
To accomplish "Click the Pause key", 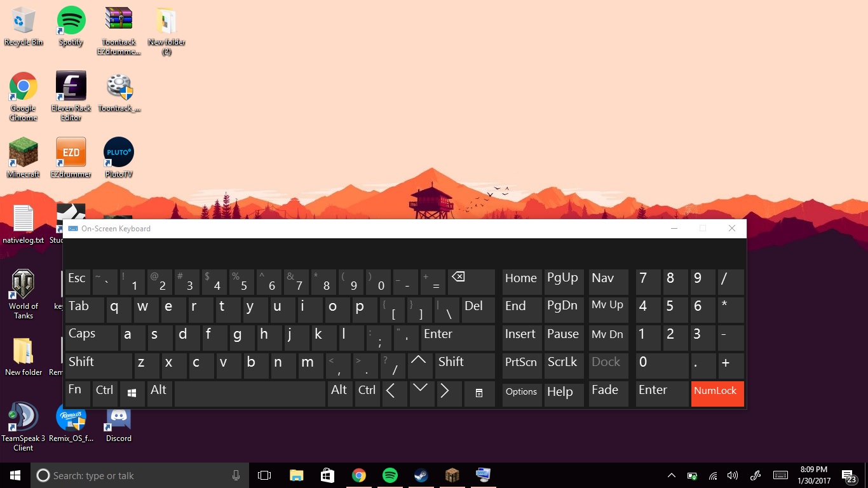I will [x=564, y=338].
